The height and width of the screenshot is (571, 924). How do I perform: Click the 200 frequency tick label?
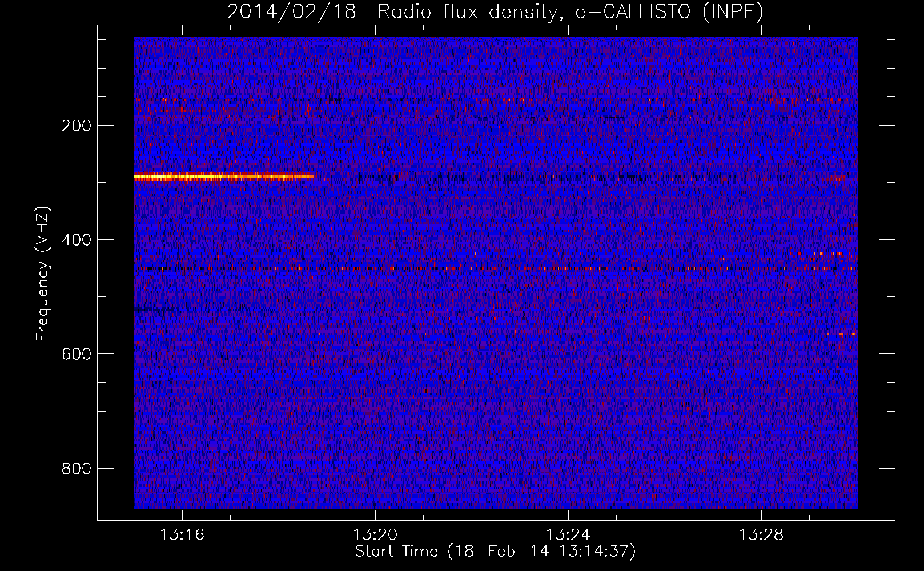click(x=77, y=126)
